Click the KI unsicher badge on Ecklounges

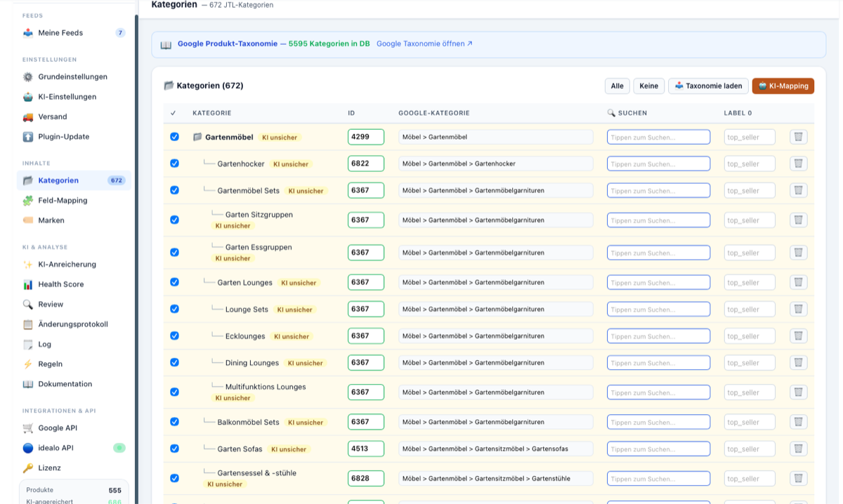coord(291,336)
